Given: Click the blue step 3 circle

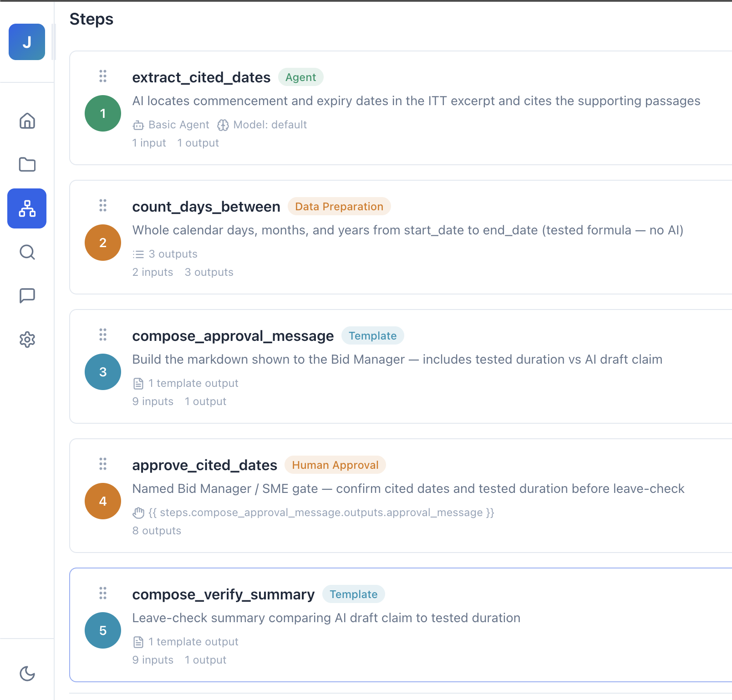Looking at the screenshot, I should click(x=103, y=372).
